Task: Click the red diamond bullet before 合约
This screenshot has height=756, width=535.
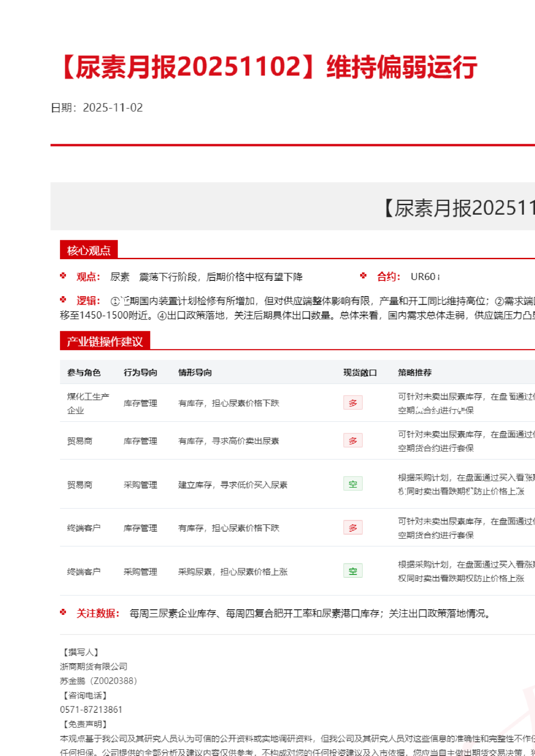Action: (363, 276)
